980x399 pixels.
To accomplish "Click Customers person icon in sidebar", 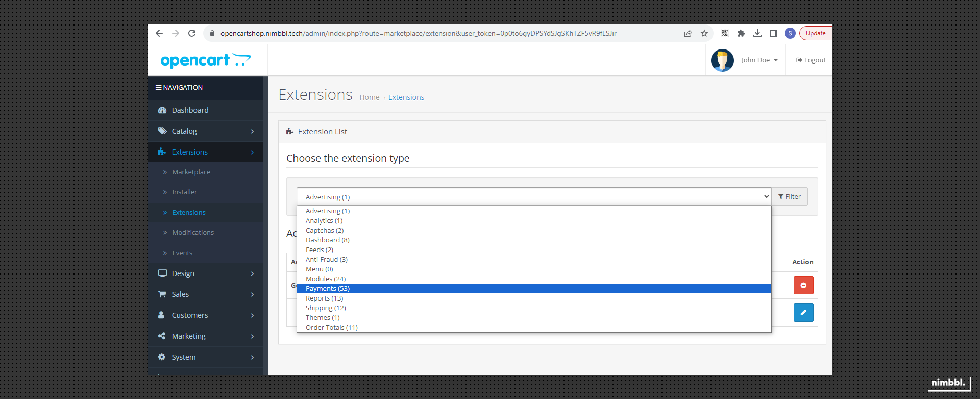I will pos(161,315).
